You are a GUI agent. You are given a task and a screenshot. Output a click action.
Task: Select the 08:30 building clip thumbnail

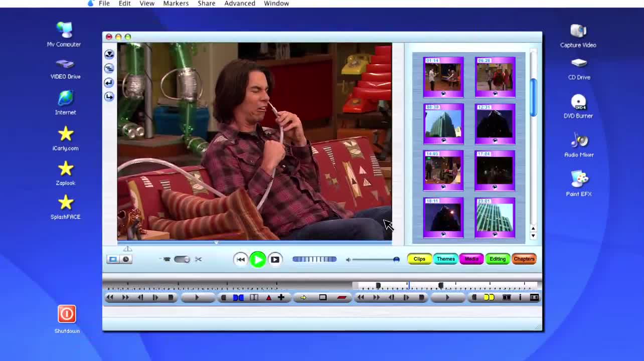click(x=443, y=124)
